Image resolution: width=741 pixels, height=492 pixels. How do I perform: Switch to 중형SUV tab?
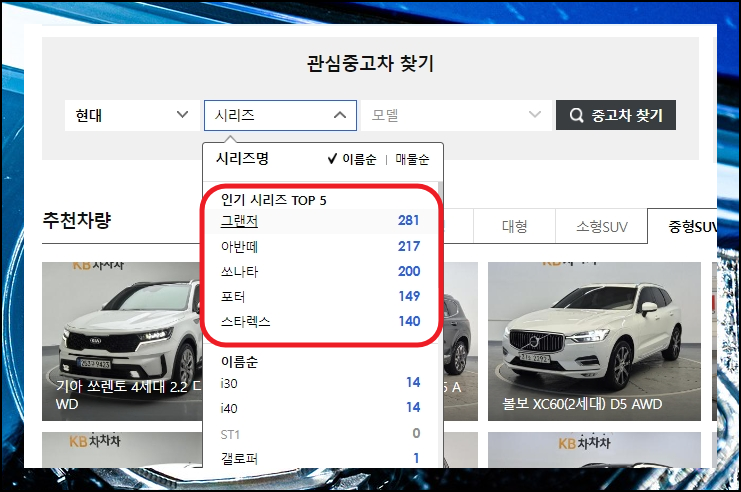click(x=682, y=226)
